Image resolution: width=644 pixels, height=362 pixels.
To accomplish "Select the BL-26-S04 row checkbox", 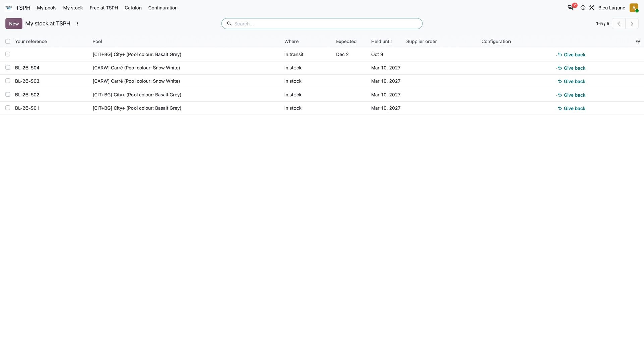I will 8,67.
